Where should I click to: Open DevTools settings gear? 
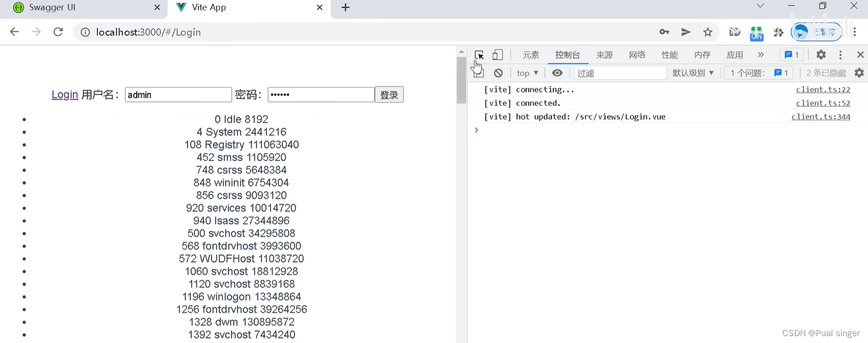821,55
